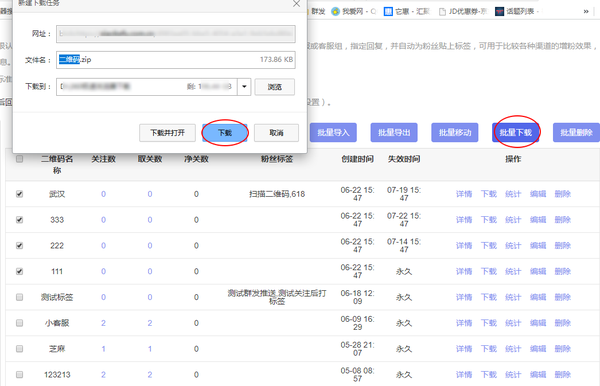
Task: Open 详情 for the 111 row
Action: coord(464,271)
